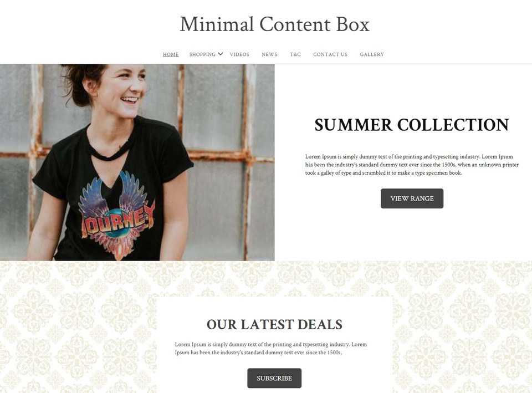Click the SUMMER COLLECTION heading
532x393 pixels.
tap(412, 125)
